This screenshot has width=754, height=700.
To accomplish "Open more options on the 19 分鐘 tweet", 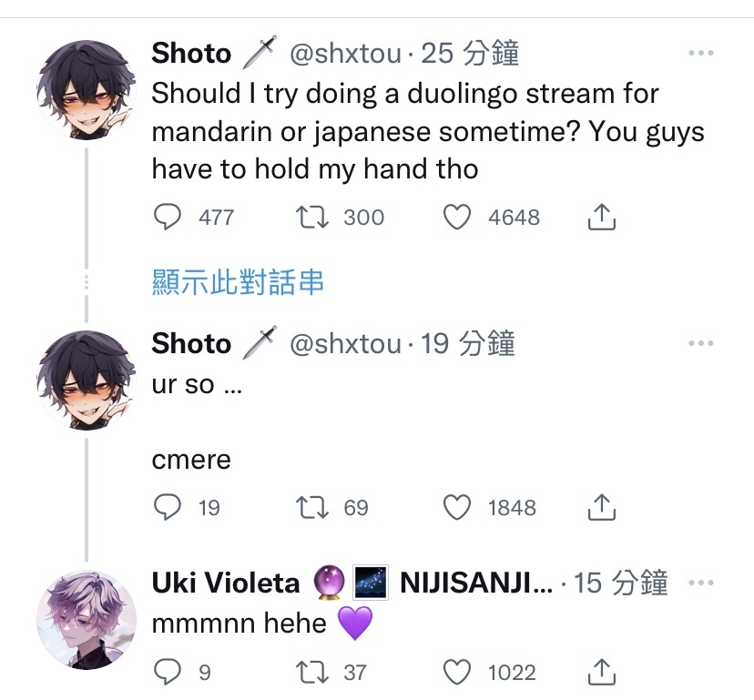I will tap(700, 343).
